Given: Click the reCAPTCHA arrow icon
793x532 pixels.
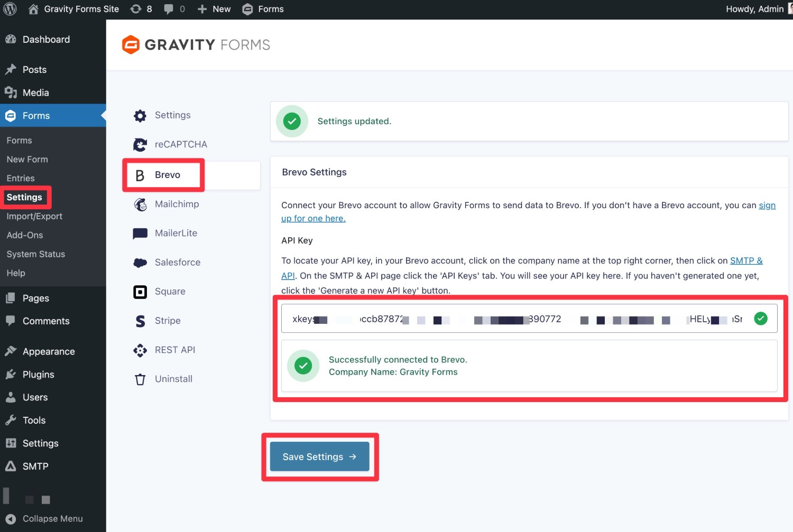Looking at the screenshot, I should point(140,145).
